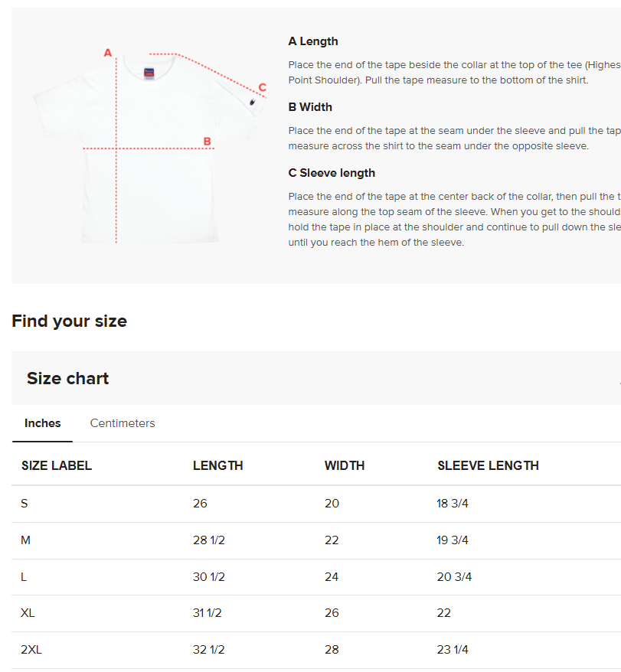The width and height of the screenshot is (621, 672).
Task: Click the "Find your size" heading
Action: click(x=69, y=321)
